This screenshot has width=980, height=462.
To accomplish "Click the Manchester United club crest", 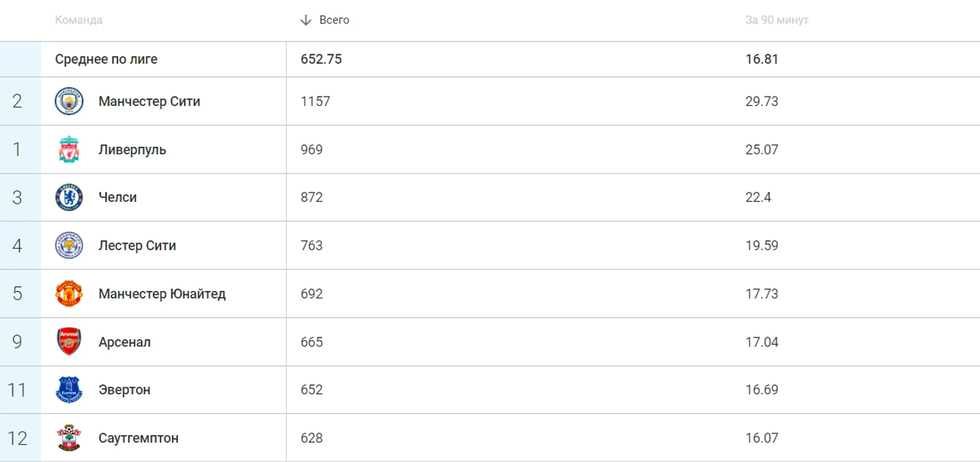I will pos(69,294).
